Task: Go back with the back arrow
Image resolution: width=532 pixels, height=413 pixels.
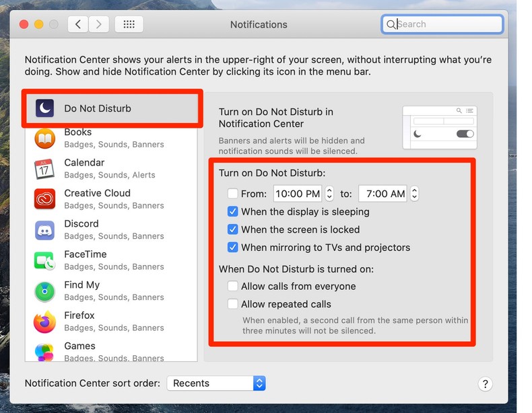Action: tap(79, 25)
